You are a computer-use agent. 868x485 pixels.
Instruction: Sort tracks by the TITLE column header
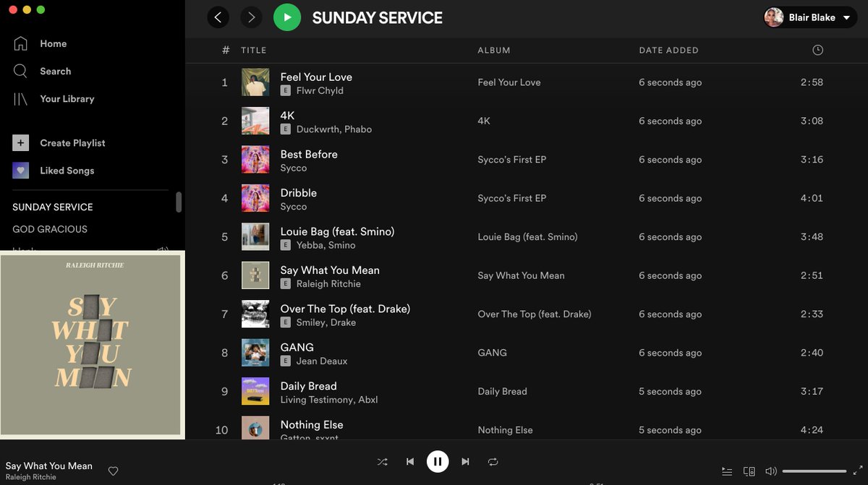(x=254, y=50)
